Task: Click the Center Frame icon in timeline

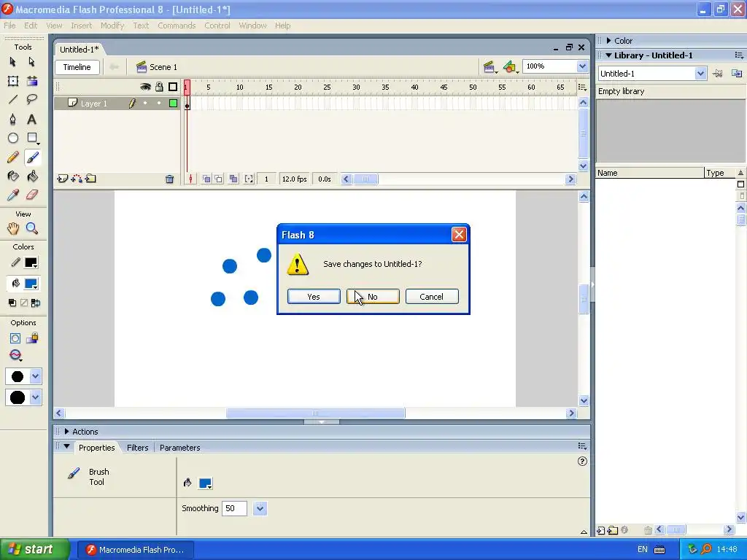Action: point(190,179)
